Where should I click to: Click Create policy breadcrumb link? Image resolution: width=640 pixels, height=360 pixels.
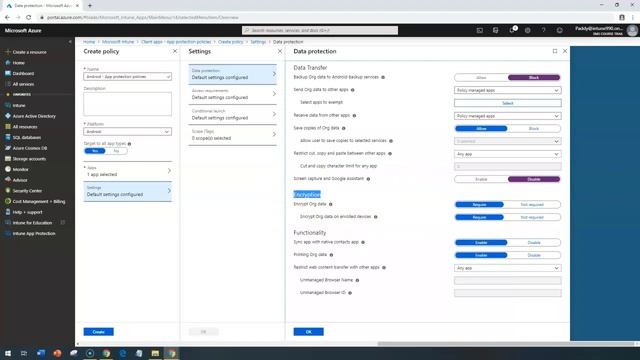pyautogui.click(x=230, y=42)
